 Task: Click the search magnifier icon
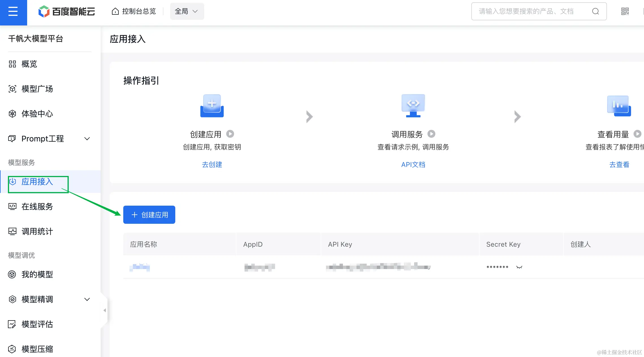pos(595,11)
